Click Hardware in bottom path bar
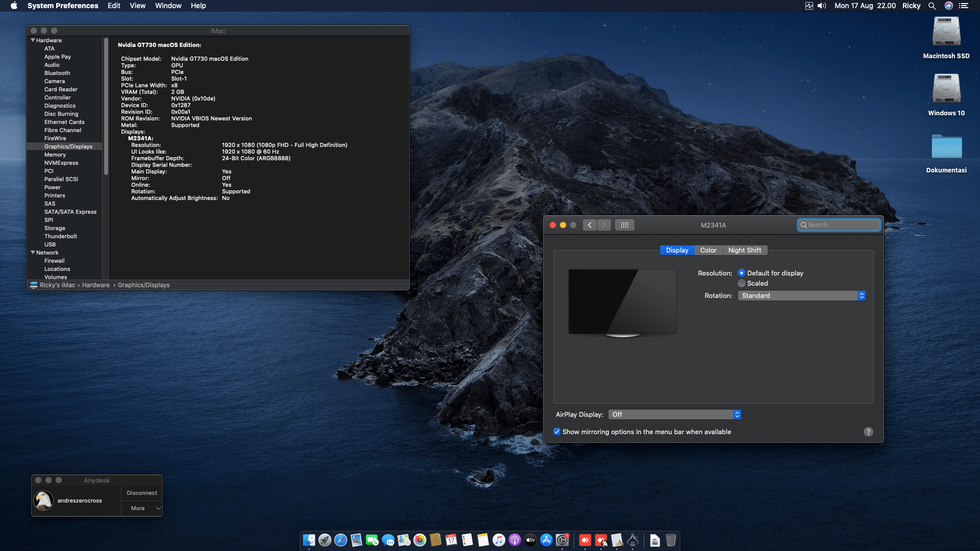The image size is (980, 551). click(96, 285)
